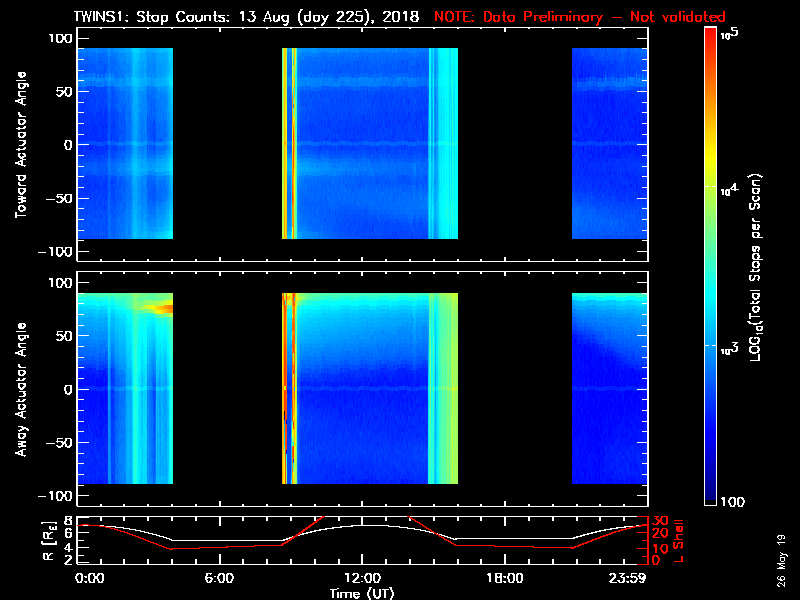Click the '100' label at color bar bottom
Viewport: 800px width, 600px height.
point(732,502)
